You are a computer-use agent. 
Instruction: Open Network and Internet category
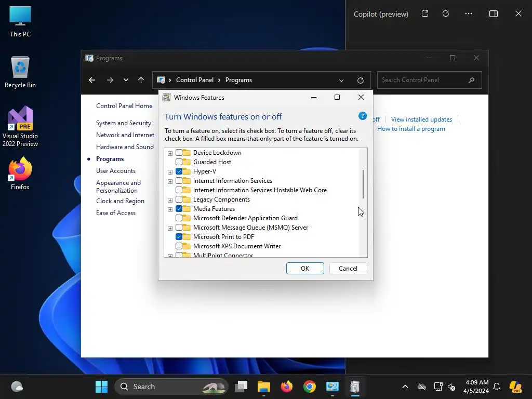(x=125, y=135)
